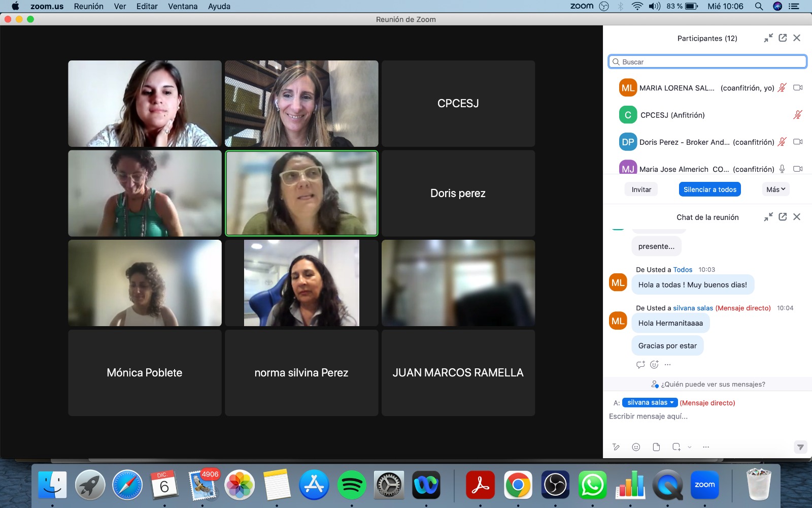The height and width of the screenshot is (508, 812).
Task: Expand the Más dropdown in participants
Action: 775,189
